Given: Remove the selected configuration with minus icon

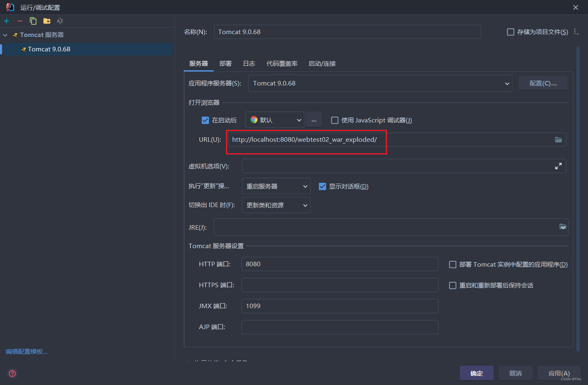Looking at the screenshot, I should (x=20, y=21).
